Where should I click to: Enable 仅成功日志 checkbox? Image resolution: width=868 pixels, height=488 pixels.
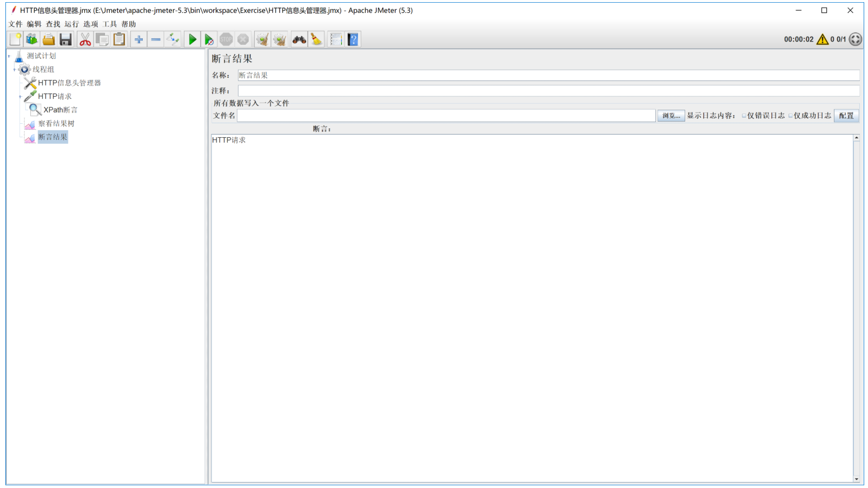click(791, 115)
